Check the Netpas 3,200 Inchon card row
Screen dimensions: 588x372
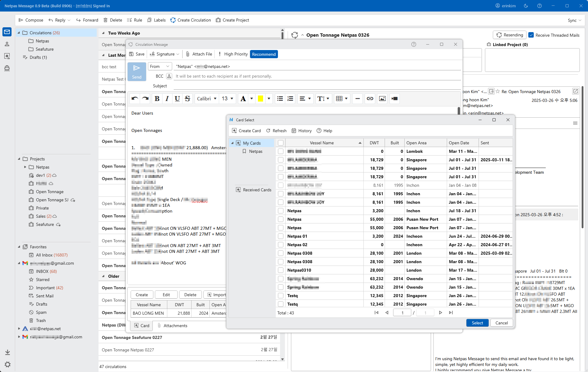[281, 211]
